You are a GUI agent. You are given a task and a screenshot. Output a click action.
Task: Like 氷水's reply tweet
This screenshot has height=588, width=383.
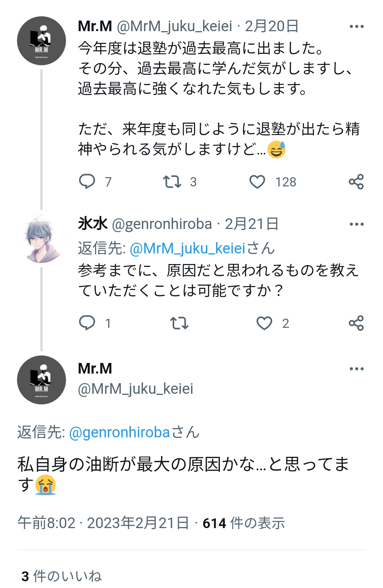264,323
